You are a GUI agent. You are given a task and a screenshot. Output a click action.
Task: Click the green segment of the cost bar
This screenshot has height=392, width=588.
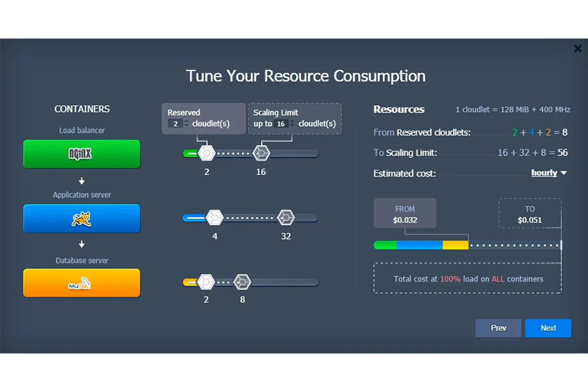(386, 245)
